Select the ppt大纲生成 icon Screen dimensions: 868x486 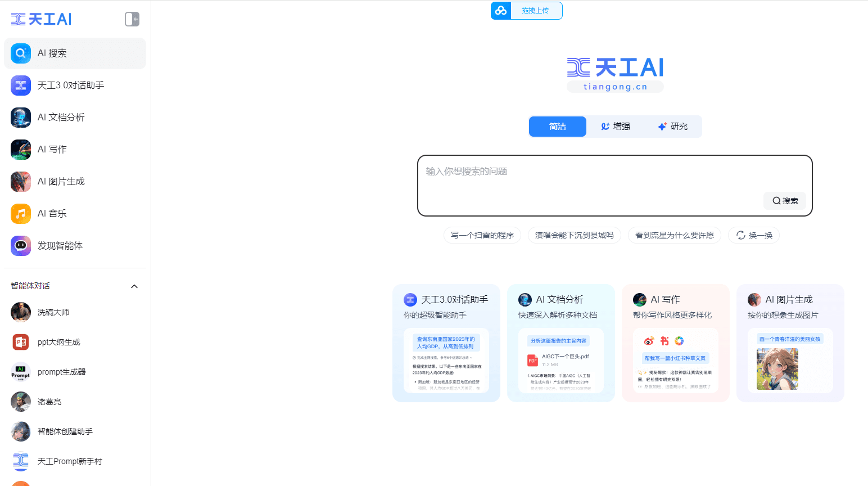[x=21, y=342]
